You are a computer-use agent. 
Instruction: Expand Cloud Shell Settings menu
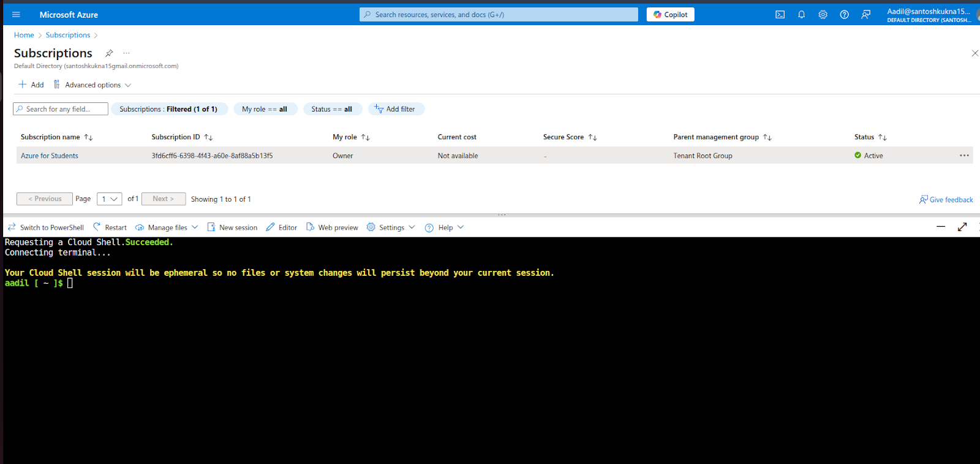point(391,227)
